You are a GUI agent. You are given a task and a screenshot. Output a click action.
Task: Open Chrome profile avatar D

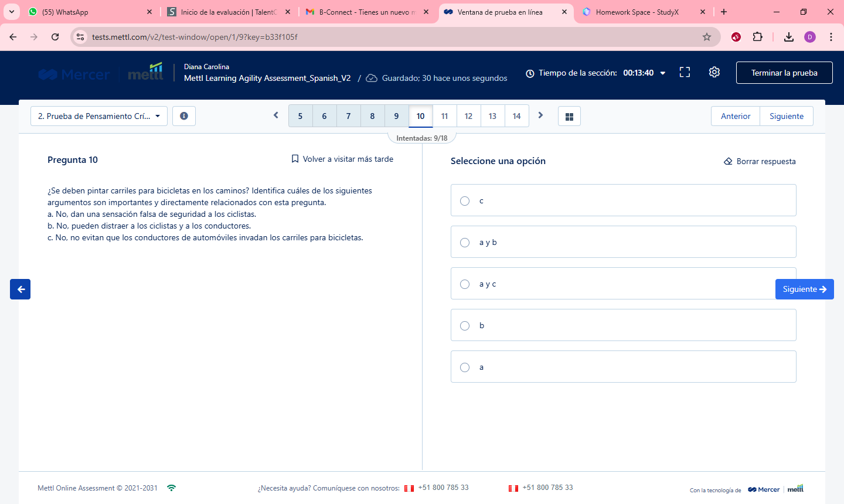point(810,37)
